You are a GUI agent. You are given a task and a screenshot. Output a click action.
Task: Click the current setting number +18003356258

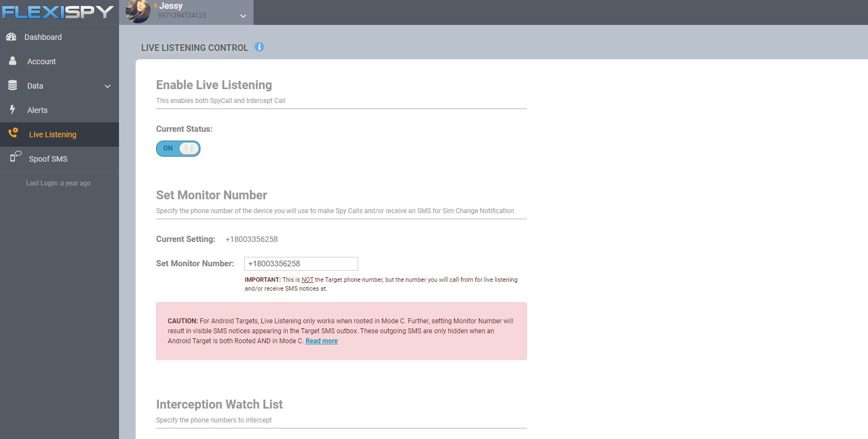point(252,239)
